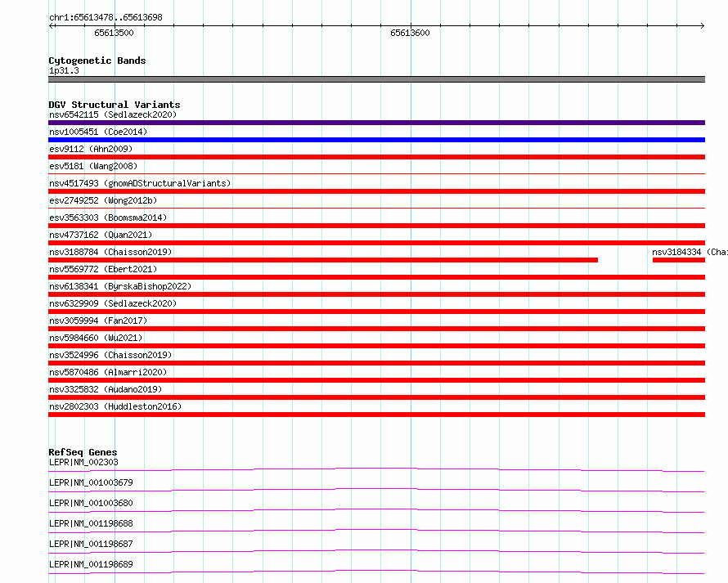Screen dimensions: 728x583
Task: Click the esv3563303 (Boomsma2014) label
Action: (108, 218)
